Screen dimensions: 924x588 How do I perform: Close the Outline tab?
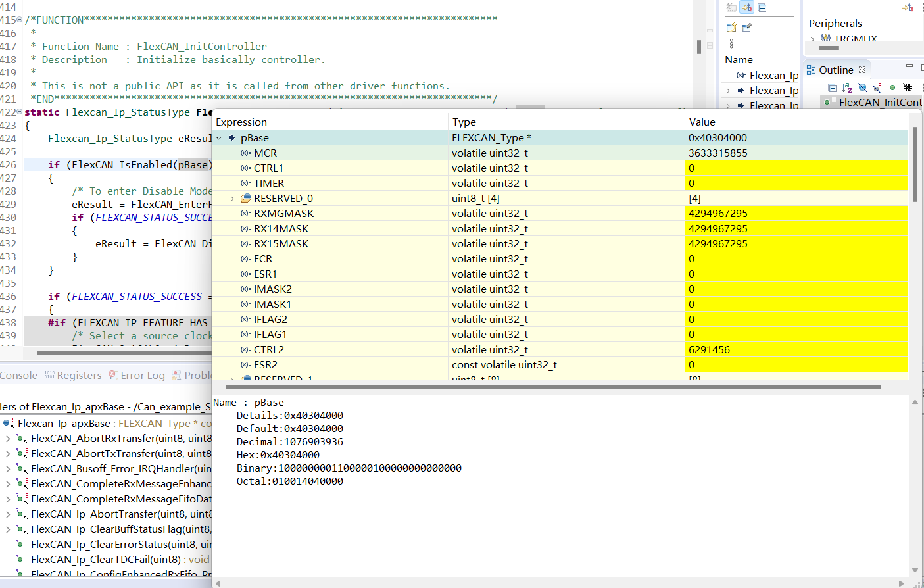point(862,70)
